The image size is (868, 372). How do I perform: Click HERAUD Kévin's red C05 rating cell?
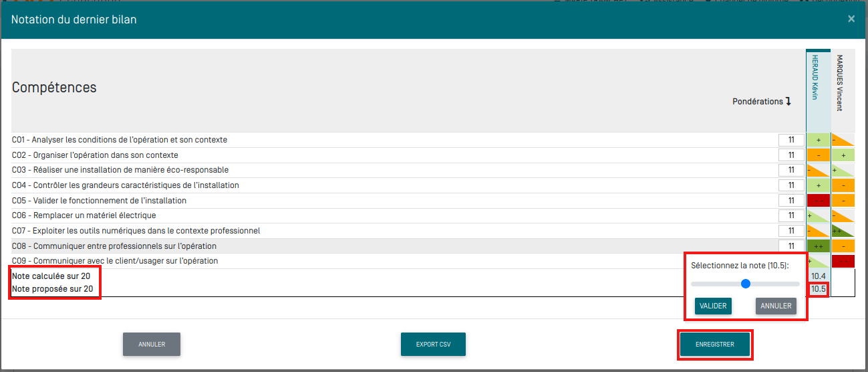click(819, 201)
